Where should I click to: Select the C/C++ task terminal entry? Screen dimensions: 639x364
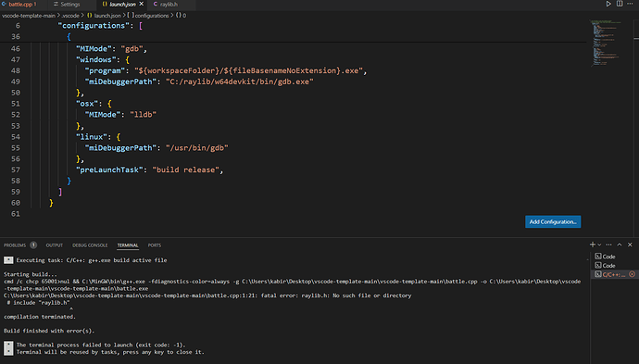coord(614,274)
